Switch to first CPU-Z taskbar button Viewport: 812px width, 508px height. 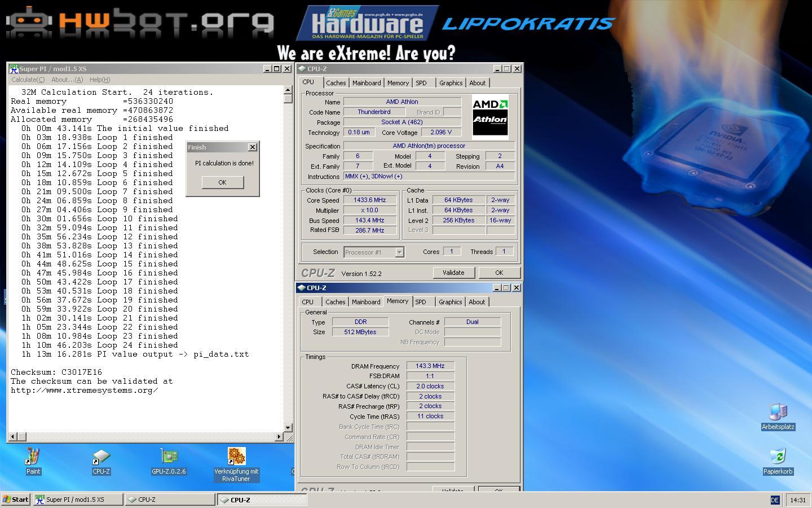(170, 500)
